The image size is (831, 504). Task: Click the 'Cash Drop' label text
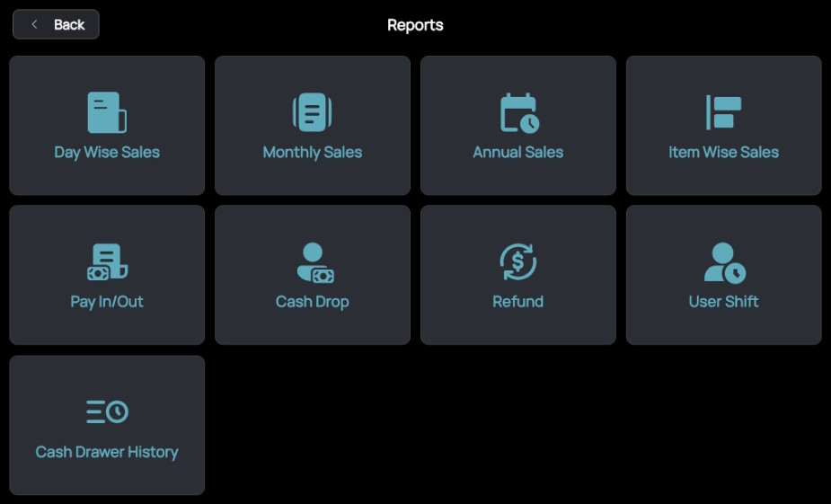tap(313, 302)
